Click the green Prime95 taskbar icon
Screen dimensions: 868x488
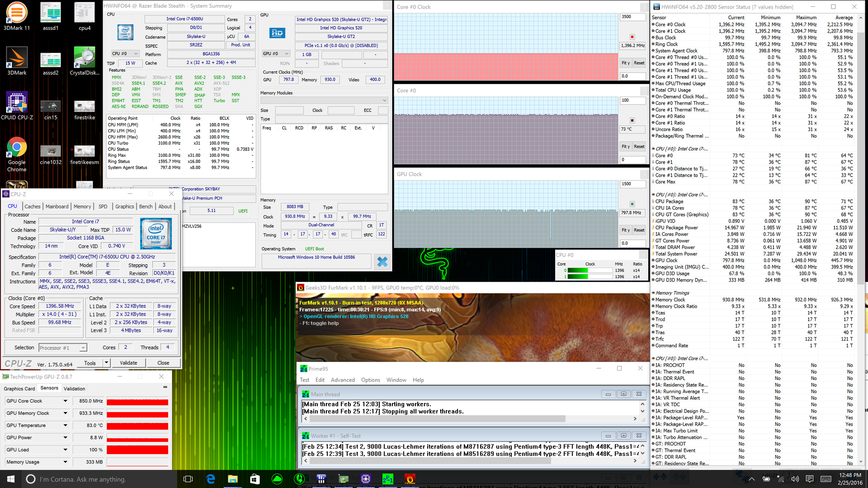coord(387,479)
